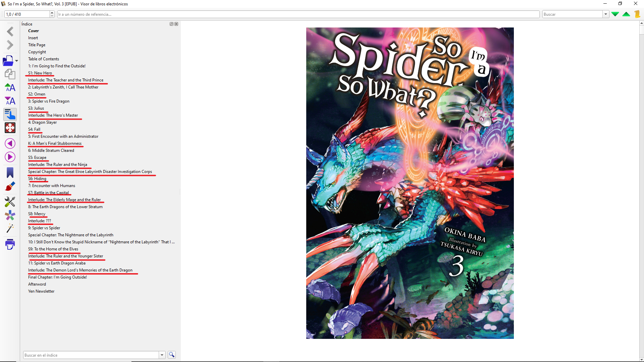Screen dimensions: 644x362
Task: Open '5: First Encounter with an Administrator'
Action: [x=63, y=136]
